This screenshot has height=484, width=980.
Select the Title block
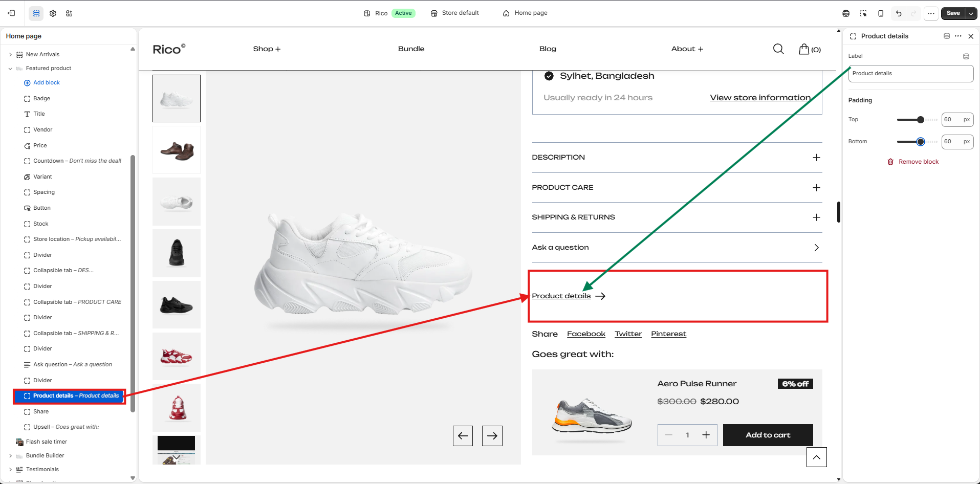pyautogui.click(x=39, y=114)
